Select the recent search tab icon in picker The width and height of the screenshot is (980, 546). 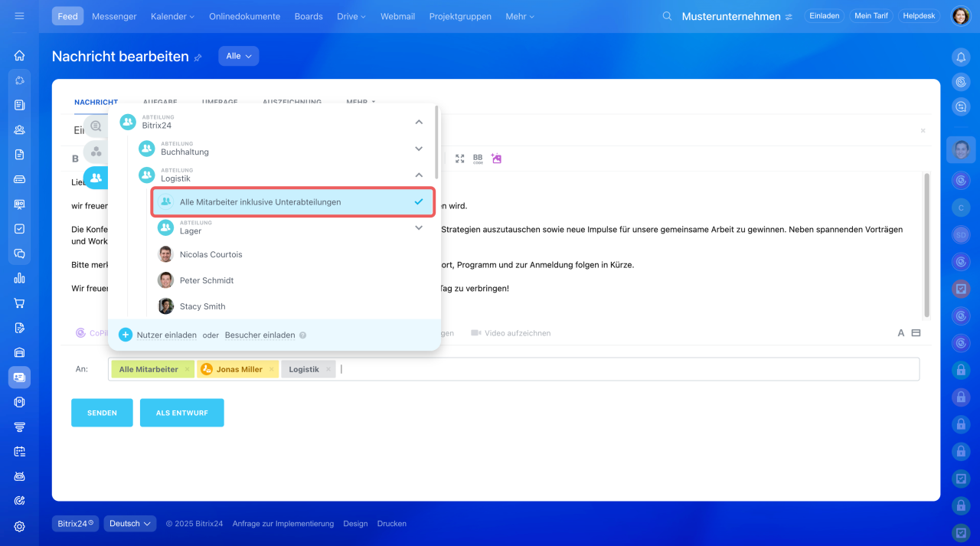[96, 126]
